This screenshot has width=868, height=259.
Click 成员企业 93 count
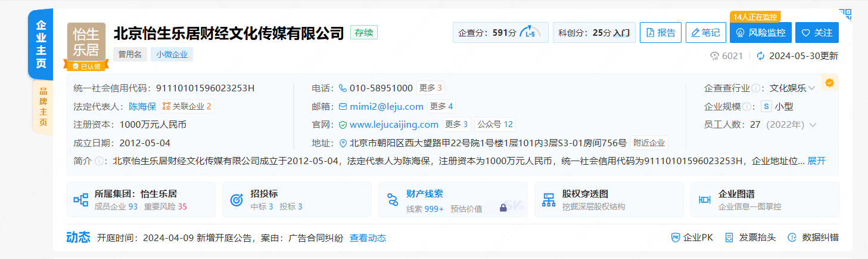pyautogui.click(x=116, y=207)
